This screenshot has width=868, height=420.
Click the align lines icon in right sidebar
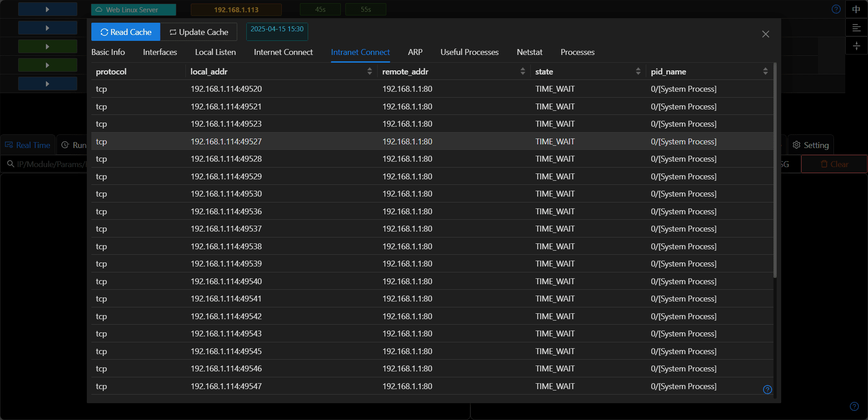[x=856, y=28]
